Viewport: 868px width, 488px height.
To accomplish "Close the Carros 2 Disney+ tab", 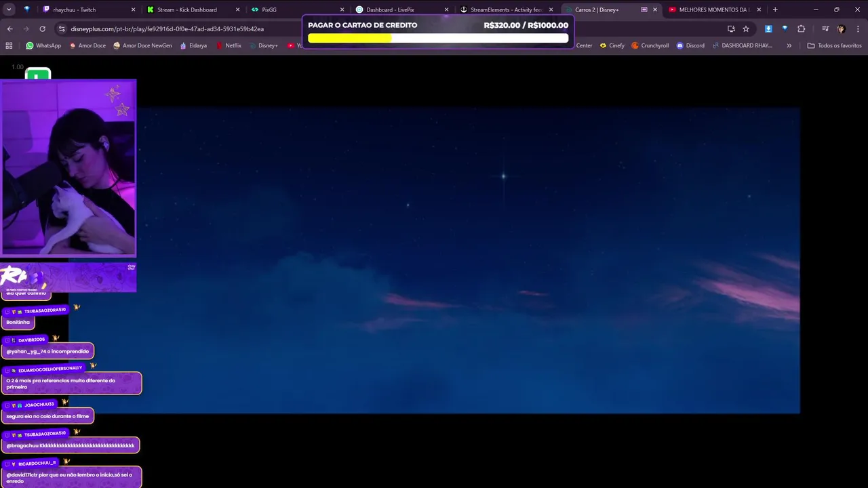I will coord(654,9).
